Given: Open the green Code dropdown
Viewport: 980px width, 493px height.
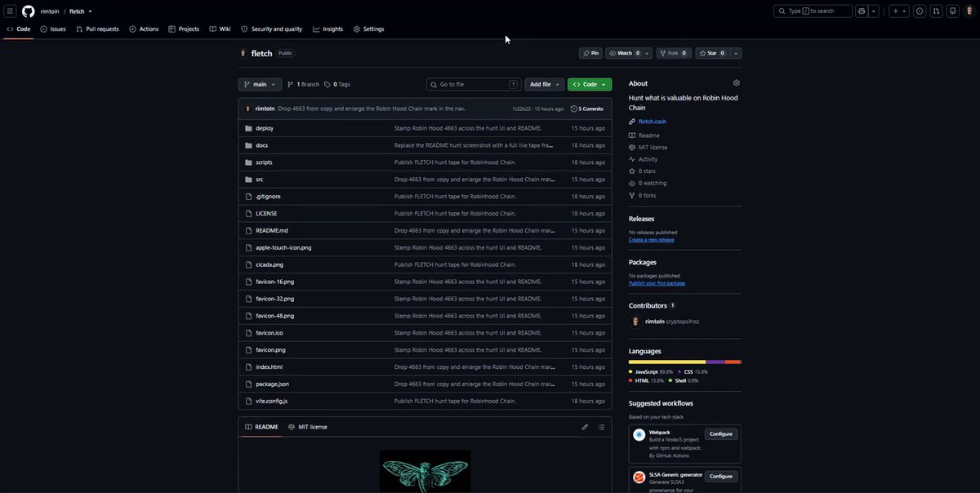Looking at the screenshot, I should [x=590, y=84].
